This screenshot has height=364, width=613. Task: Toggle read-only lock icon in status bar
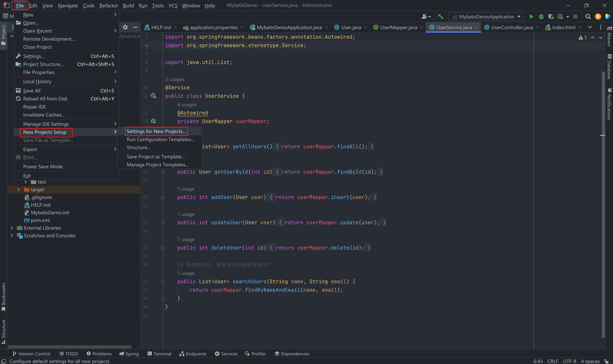click(x=606, y=361)
